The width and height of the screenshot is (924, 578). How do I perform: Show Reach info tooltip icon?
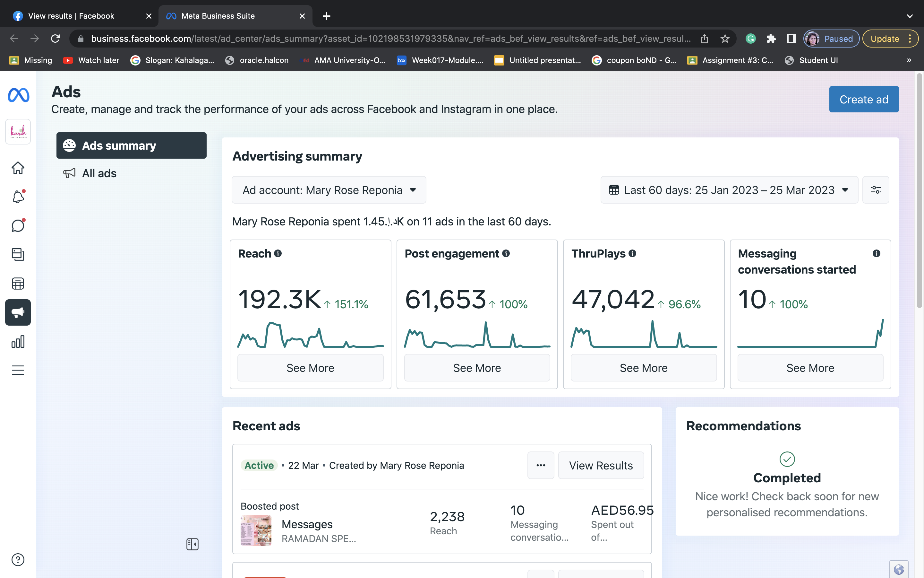[278, 253]
